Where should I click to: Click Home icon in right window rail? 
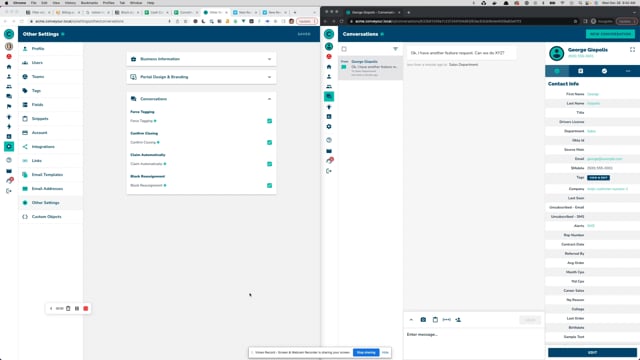(329, 67)
